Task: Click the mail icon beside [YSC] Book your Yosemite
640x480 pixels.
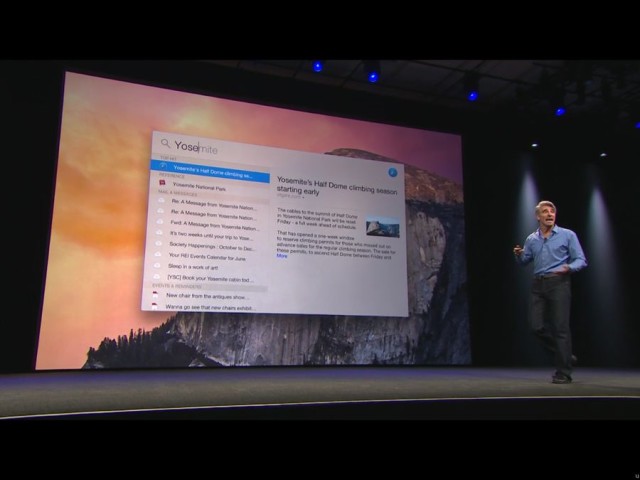Action: tap(156, 276)
